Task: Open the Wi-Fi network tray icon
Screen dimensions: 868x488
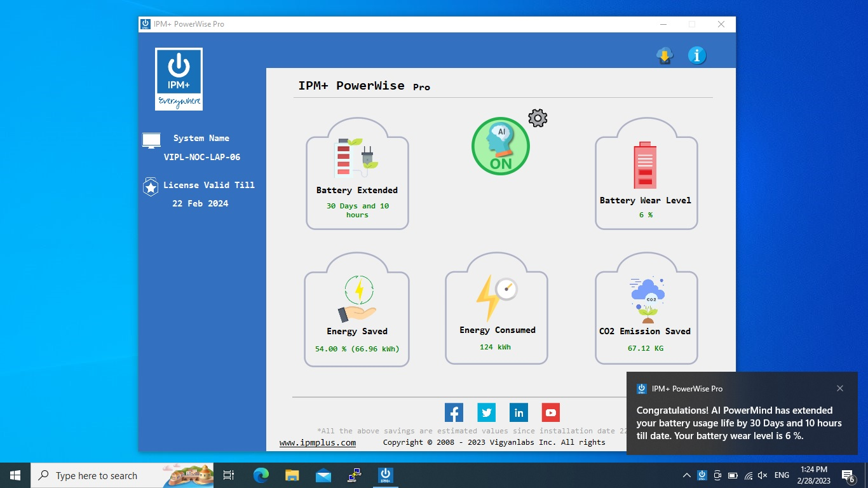Action: tap(748, 475)
